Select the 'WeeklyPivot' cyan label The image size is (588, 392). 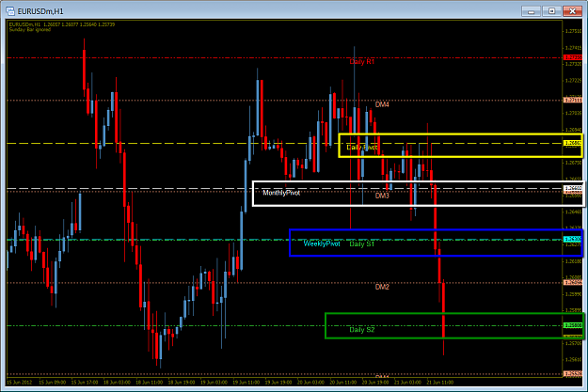[322, 243]
